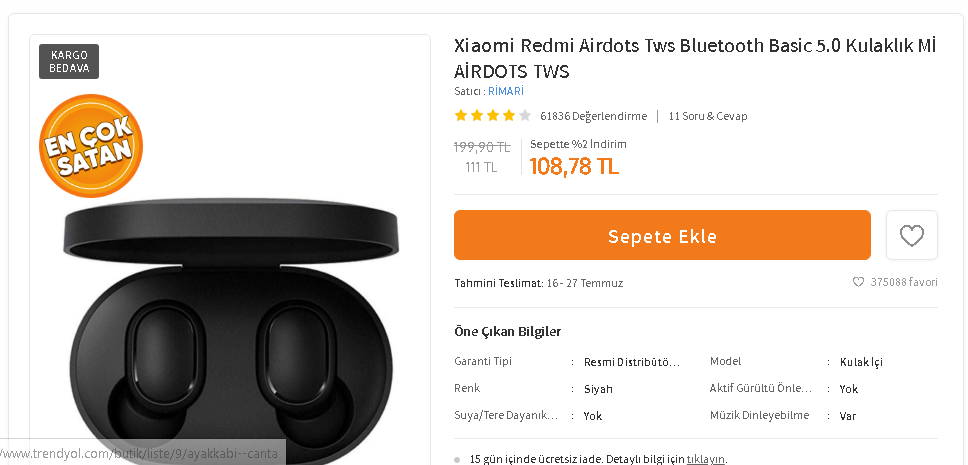Open seller RİMARİ page

(x=506, y=91)
